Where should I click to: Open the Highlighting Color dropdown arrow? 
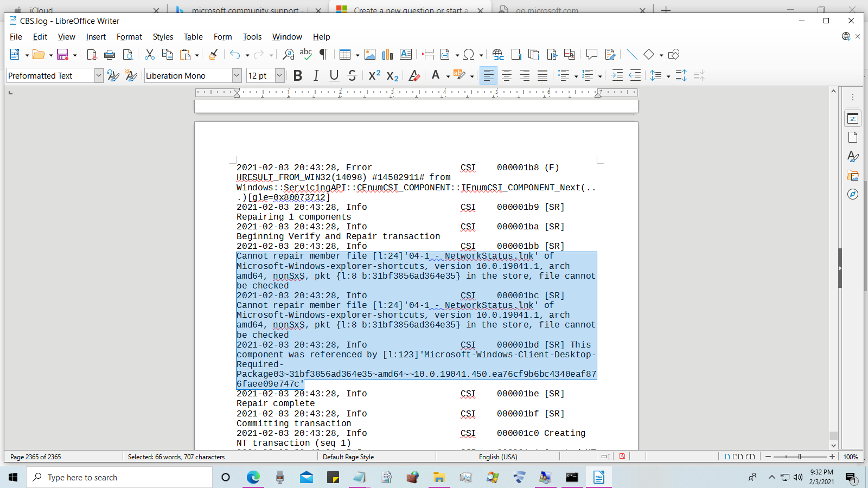point(472,76)
